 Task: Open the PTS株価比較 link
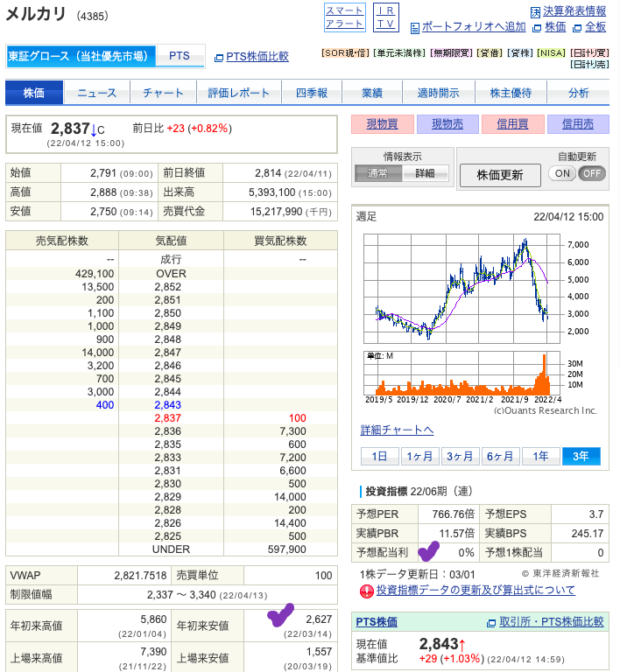[257, 57]
